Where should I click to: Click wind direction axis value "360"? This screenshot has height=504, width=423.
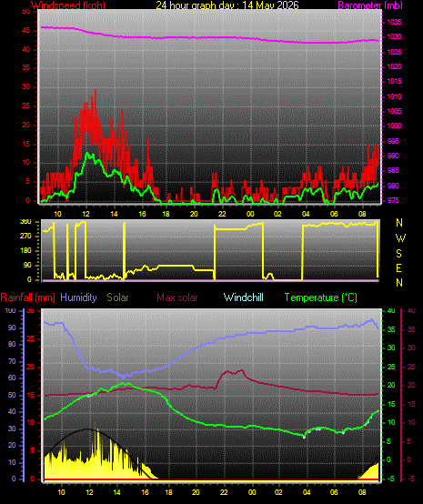(25, 222)
